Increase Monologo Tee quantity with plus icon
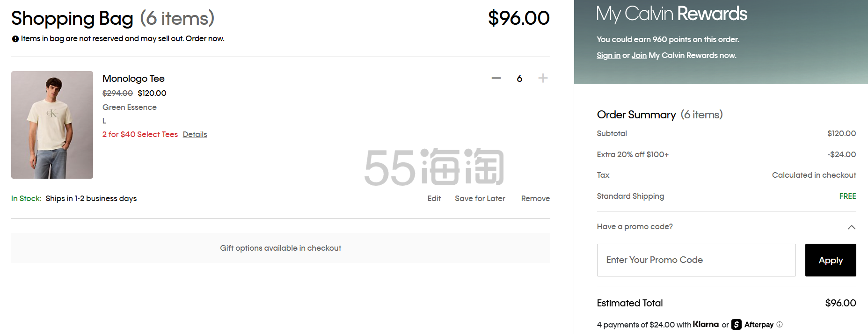 click(x=543, y=78)
